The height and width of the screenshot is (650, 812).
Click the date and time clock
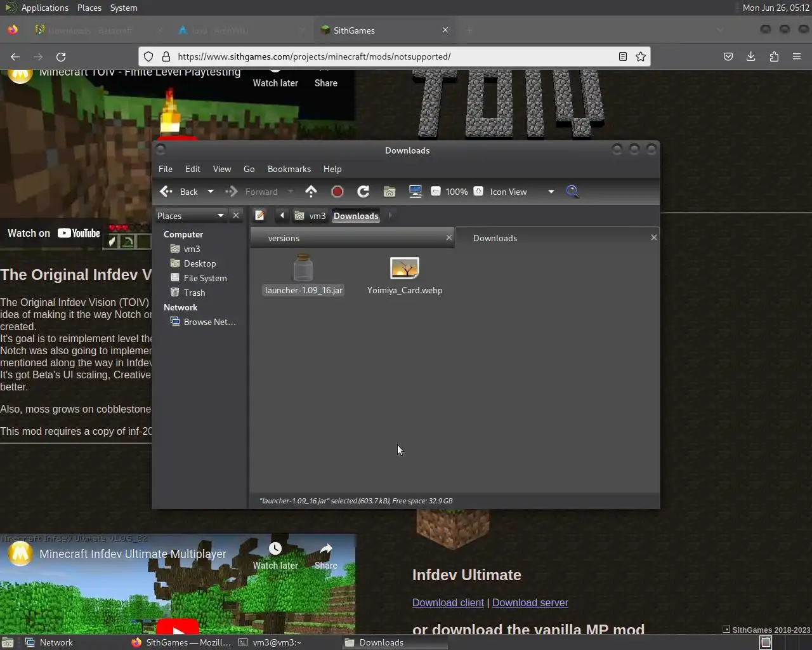pos(776,8)
